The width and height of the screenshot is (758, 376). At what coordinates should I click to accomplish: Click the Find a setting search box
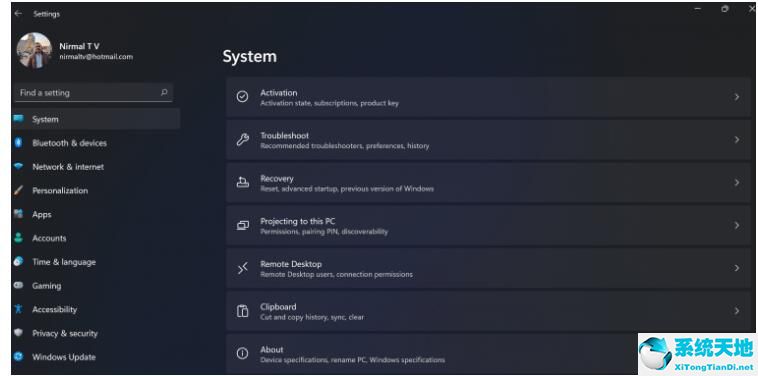click(94, 92)
